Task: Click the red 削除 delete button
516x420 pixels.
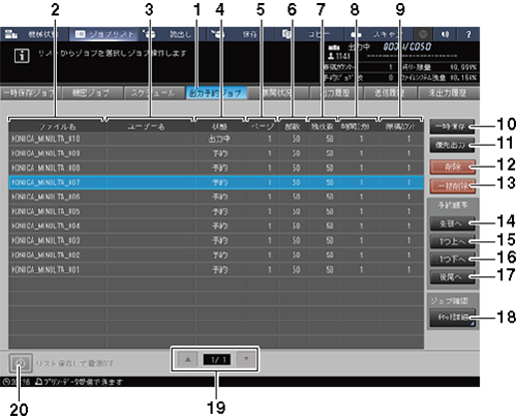Action: (452, 167)
